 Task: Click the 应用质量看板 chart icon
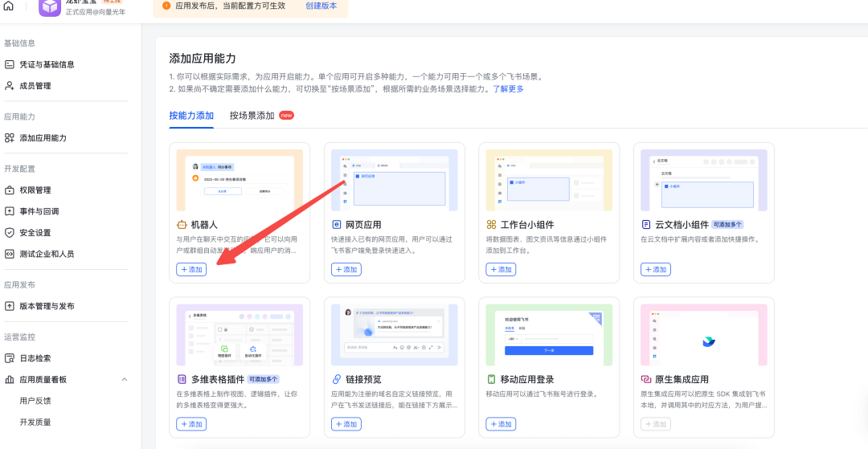(10, 379)
